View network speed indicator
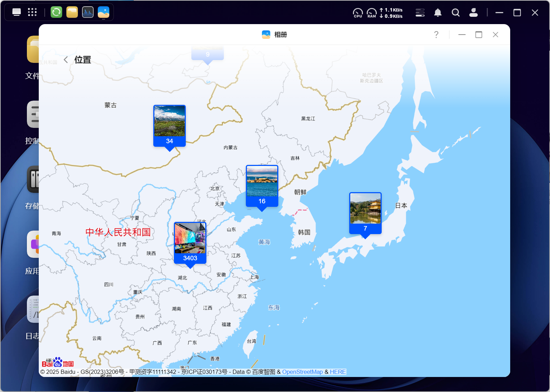The width and height of the screenshot is (550, 392). [x=391, y=13]
